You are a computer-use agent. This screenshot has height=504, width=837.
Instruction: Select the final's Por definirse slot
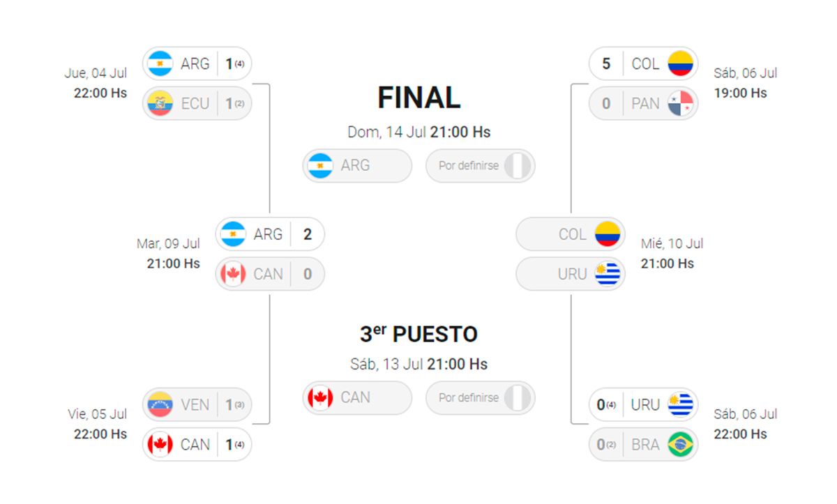[x=480, y=166]
